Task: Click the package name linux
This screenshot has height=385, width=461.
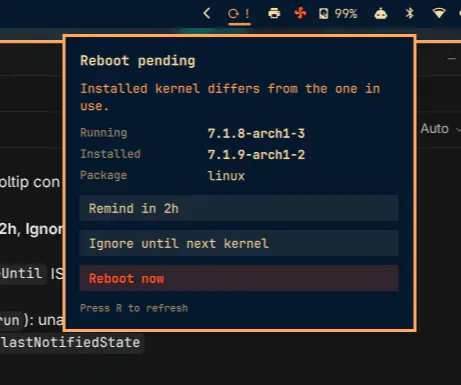Action: [226, 176]
